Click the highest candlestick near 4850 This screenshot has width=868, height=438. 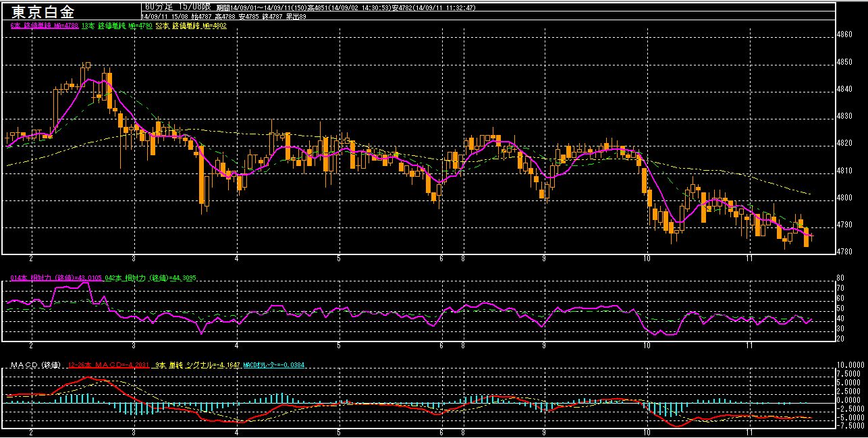point(86,65)
